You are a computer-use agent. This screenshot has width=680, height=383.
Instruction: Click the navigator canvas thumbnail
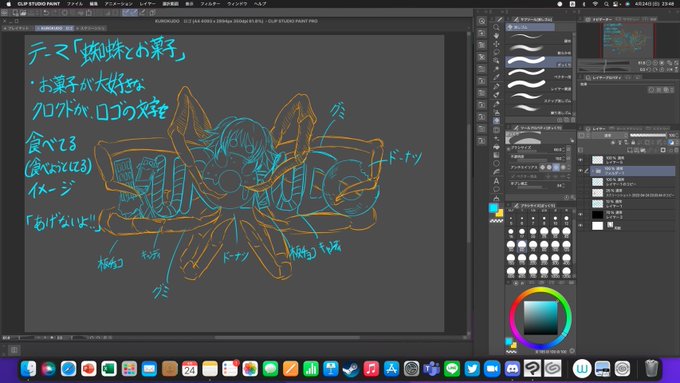(628, 40)
